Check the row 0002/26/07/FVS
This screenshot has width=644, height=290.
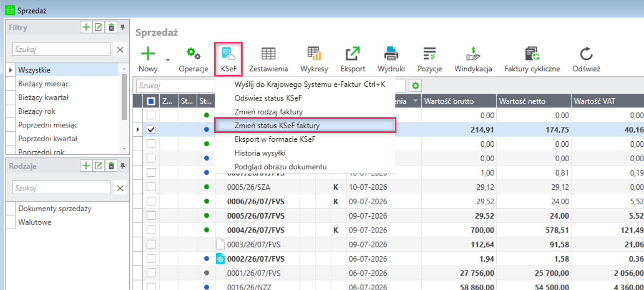click(151, 259)
